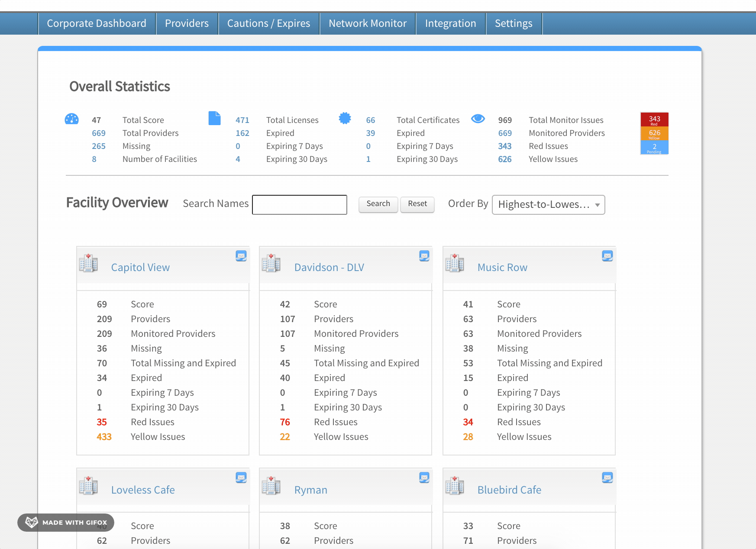Click Capitol View 433 Yellow Issues value
The image size is (756, 549).
point(104,437)
